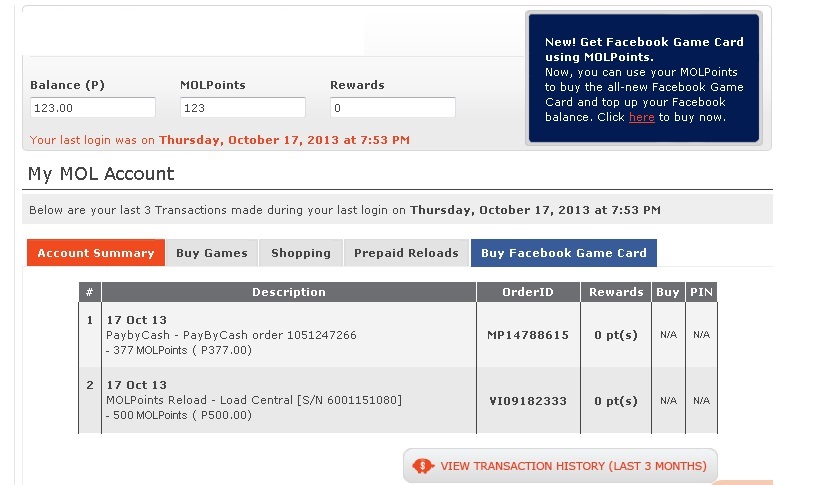This screenshot has height=485, width=819.
Task: Select the PaybyCash order transaction description
Action: [x=231, y=335]
